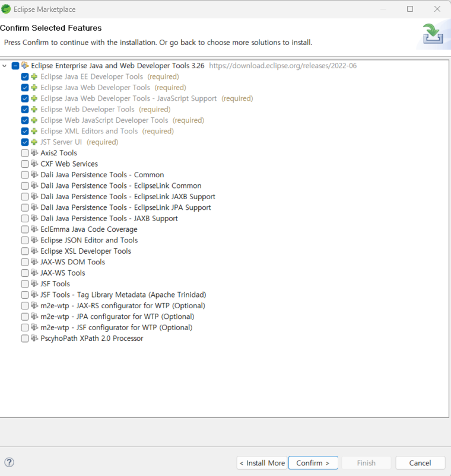The image size is (451, 476).
Task: Click the feature icon beside Dali JAXB Support
Action: [34, 218]
